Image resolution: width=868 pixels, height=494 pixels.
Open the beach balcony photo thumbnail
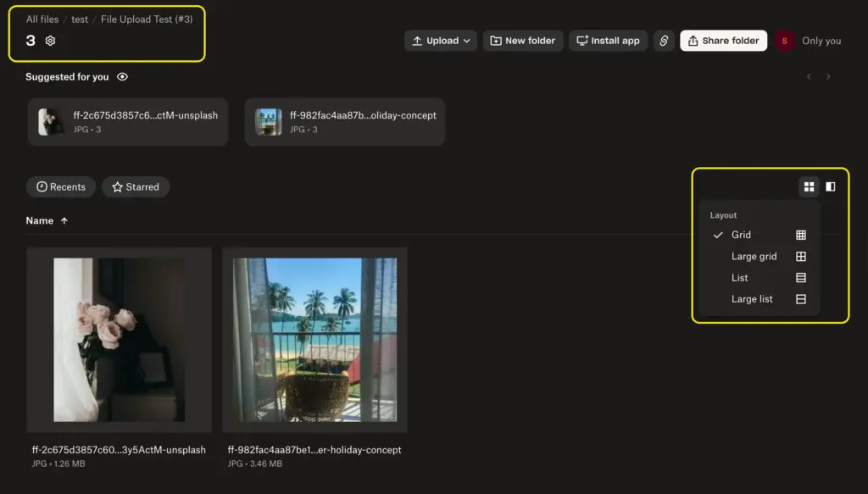[x=314, y=339]
